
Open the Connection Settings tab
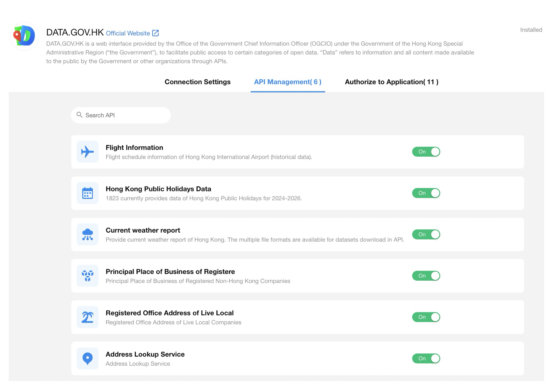[198, 82]
